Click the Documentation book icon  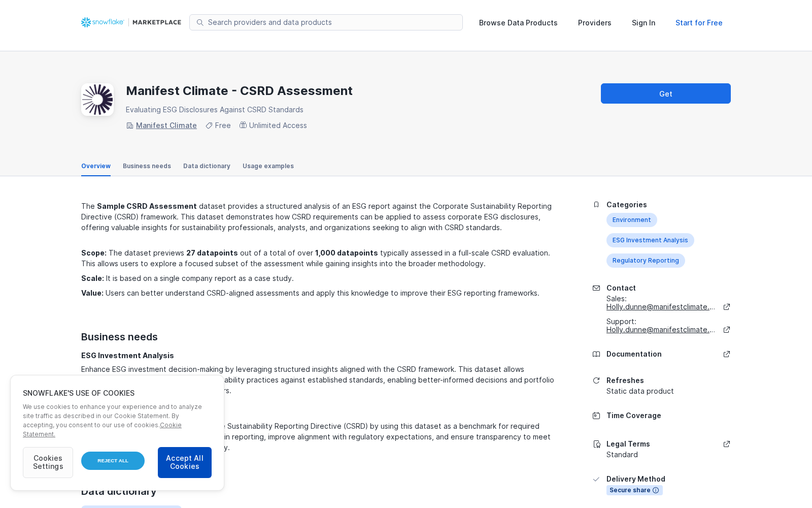pyautogui.click(x=596, y=354)
